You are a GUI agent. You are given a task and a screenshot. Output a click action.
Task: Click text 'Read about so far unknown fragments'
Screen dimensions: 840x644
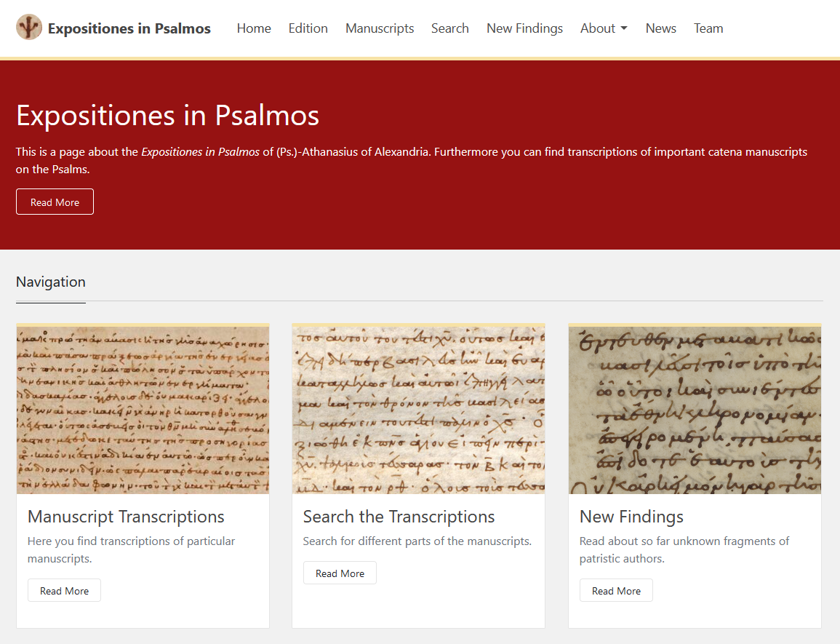(678, 541)
